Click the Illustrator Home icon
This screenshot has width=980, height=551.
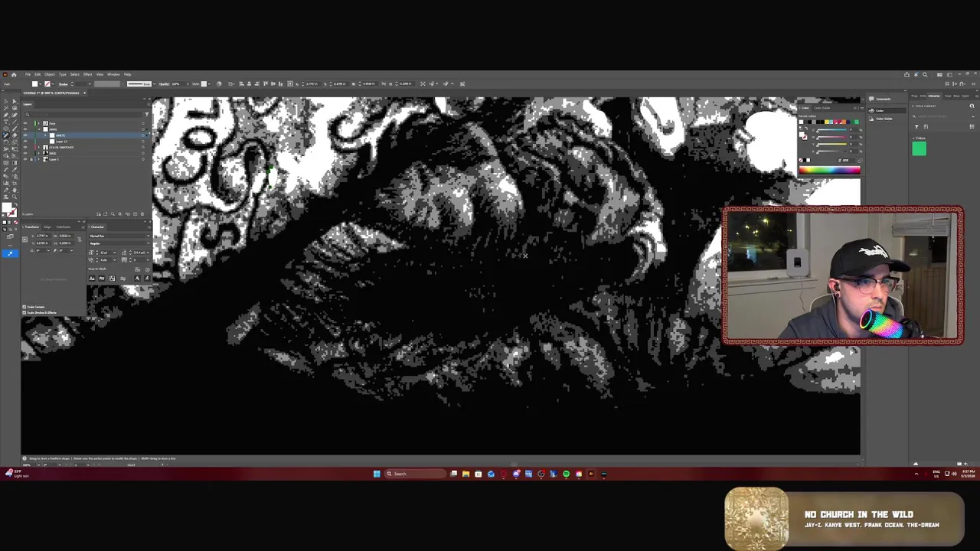(14, 75)
